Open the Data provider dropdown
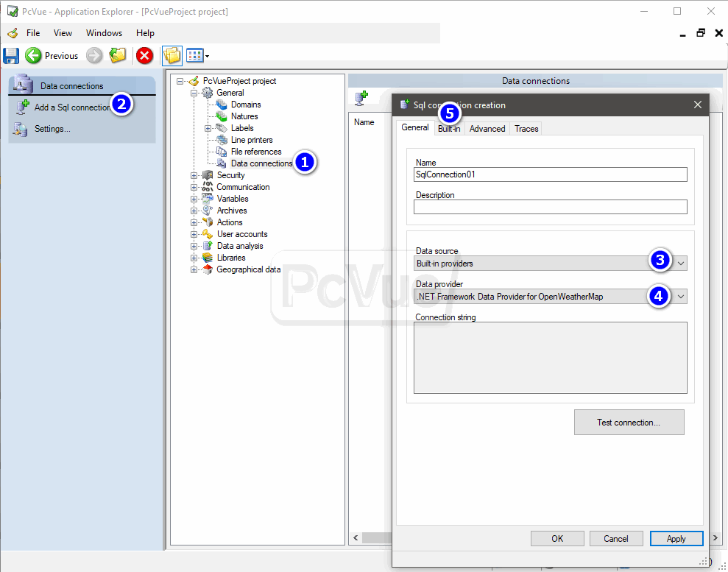This screenshot has height=572, width=728. point(682,296)
